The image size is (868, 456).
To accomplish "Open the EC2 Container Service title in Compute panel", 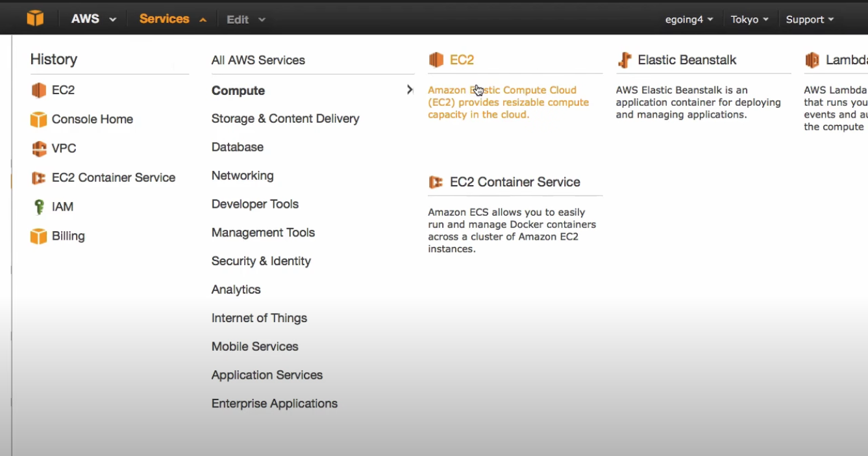I will point(515,183).
